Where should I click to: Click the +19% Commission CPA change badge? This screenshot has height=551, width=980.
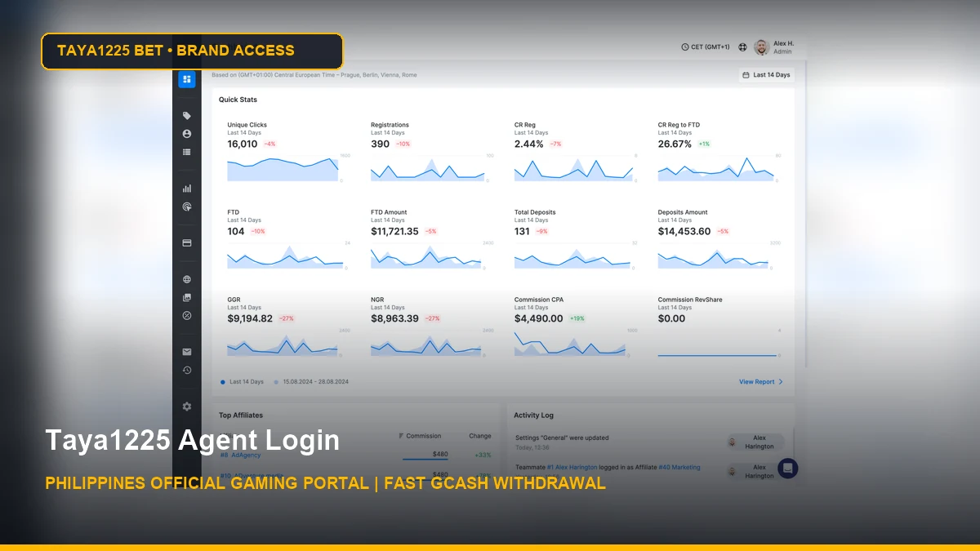point(577,318)
